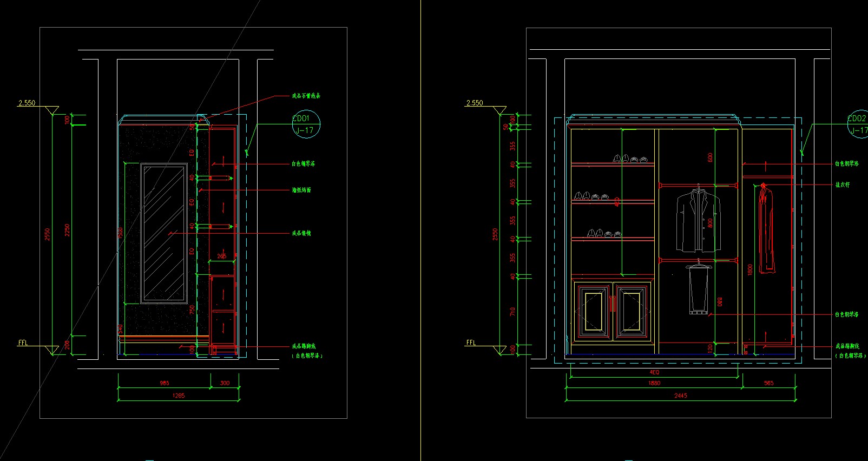Image resolution: width=868 pixels, height=461 pixels.
Task: Pick the 2250 vertical dimension
Action: (68, 230)
